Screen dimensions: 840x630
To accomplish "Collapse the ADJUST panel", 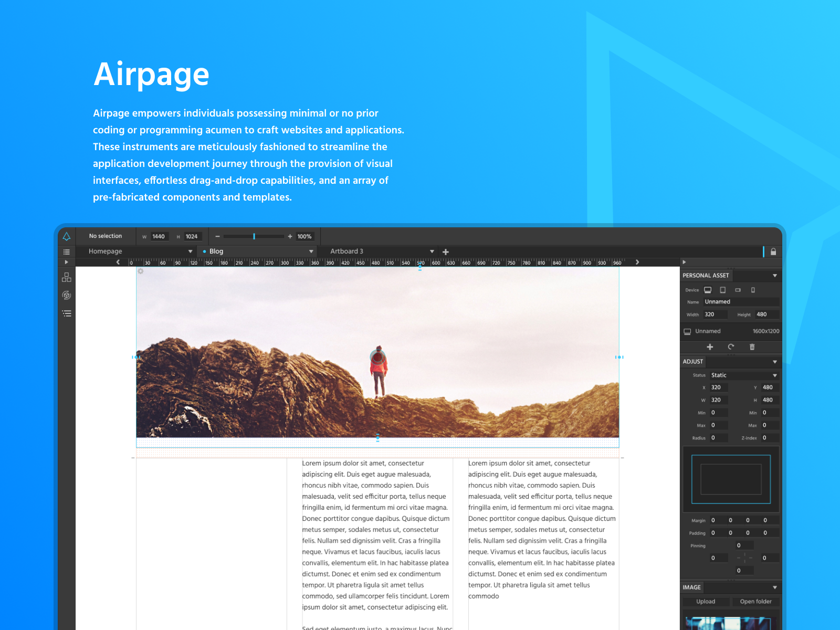I will pyautogui.click(x=775, y=362).
